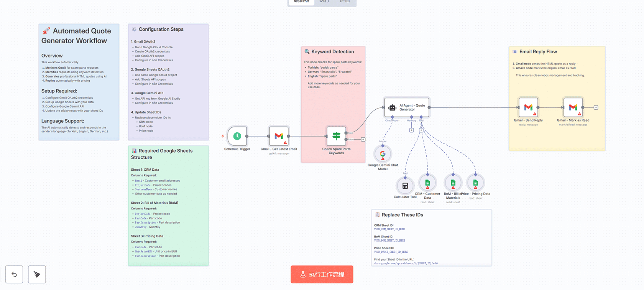The width and height of the screenshot is (644, 290).
Task: Open the Gmail - Get Latest Email node
Action: point(279,136)
